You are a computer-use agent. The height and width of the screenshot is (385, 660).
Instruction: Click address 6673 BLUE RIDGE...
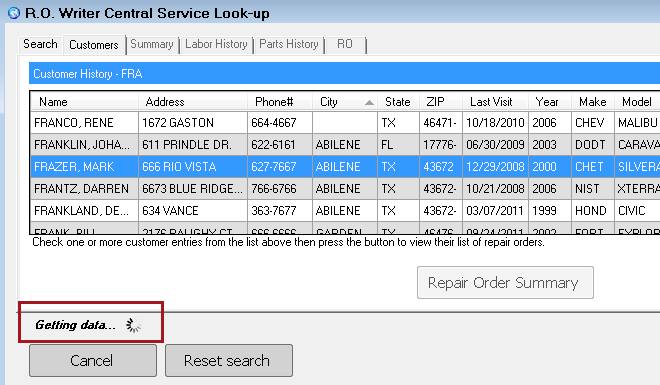(x=192, y=189)
